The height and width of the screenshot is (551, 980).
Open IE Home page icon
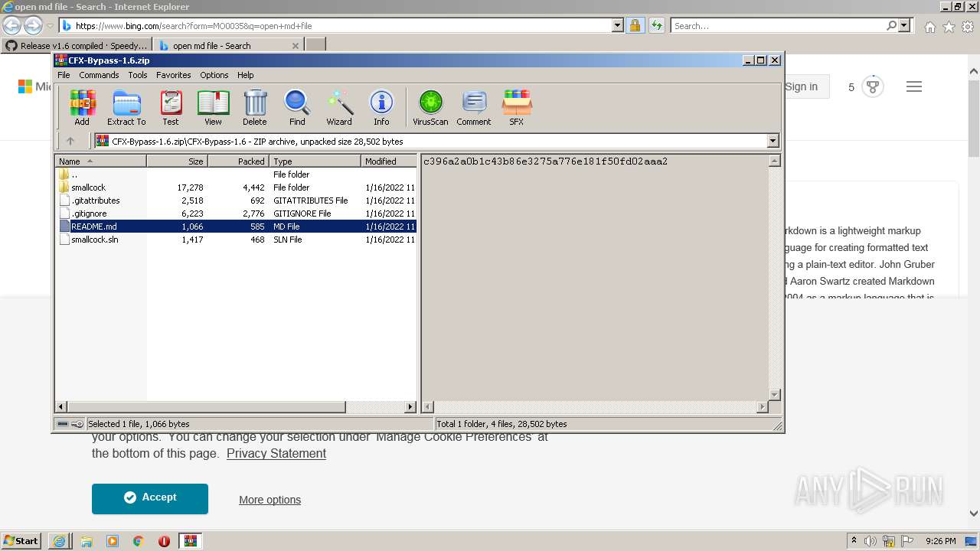[929, 27]
